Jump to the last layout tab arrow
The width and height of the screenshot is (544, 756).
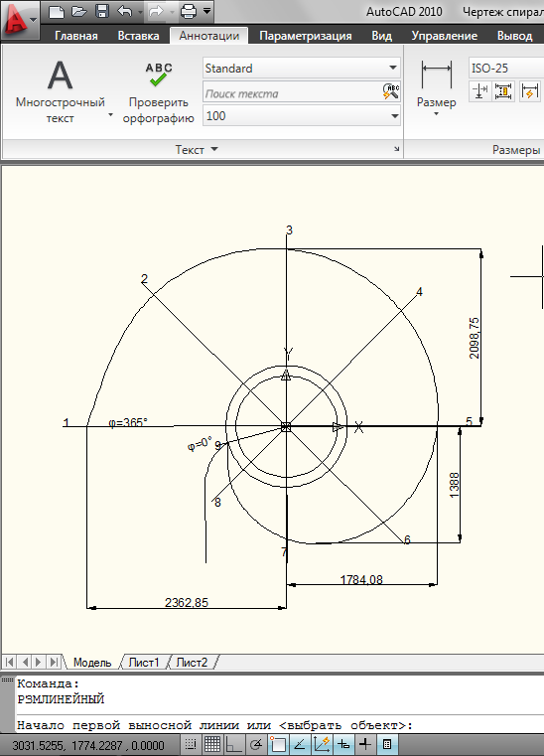coord(54,662)
